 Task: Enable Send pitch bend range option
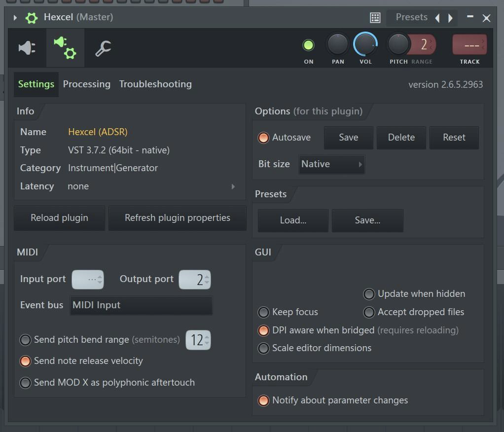click(25, 340)
